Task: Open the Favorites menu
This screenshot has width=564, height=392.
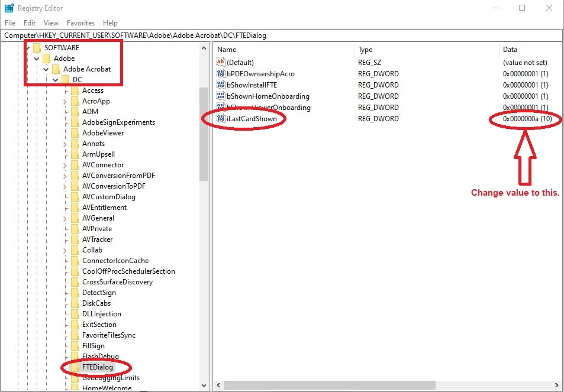Action: [x=80, y=22]
